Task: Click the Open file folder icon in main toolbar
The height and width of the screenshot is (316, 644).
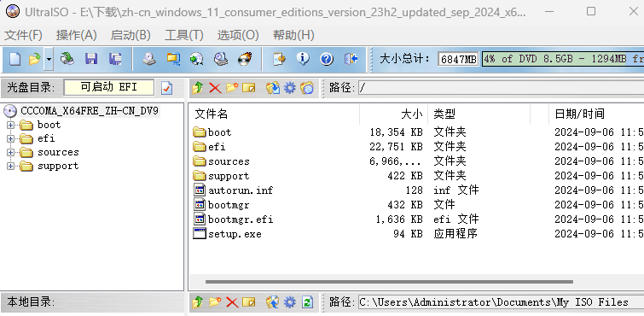Action: pos(35,59)
